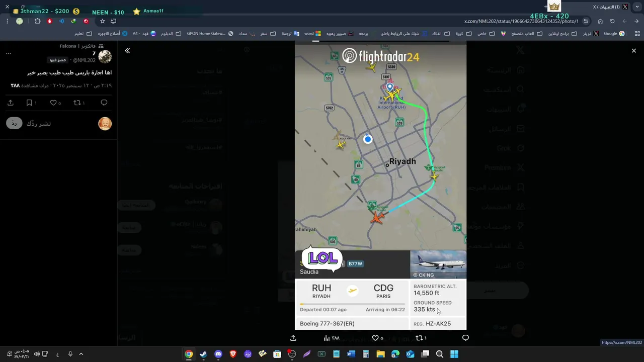Open the 'تويتر' bookmark

[591, 34]
